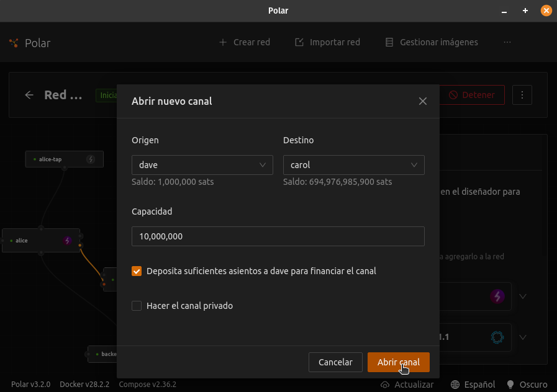The height and width of the screenshot is (392, 557).
Task: Open the Origen dropdown showing dave
Action: [202, 165]
